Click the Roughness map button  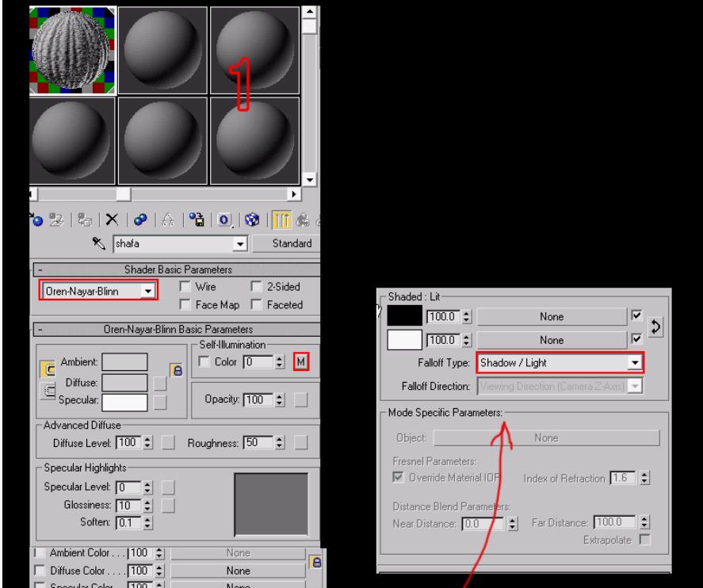pyautogui.click(x=301, y=443)
